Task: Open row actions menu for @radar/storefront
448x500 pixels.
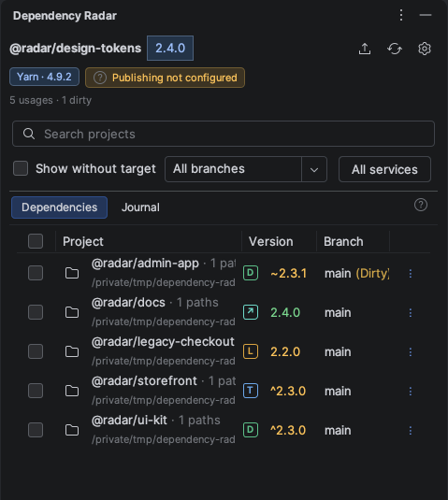Action: coord(411,392)
